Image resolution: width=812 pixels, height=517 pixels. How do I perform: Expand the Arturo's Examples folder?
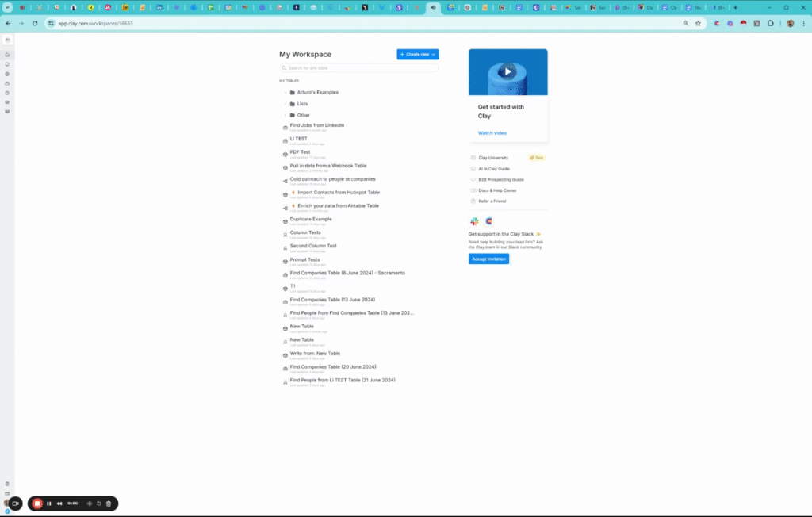pos(285,93)
